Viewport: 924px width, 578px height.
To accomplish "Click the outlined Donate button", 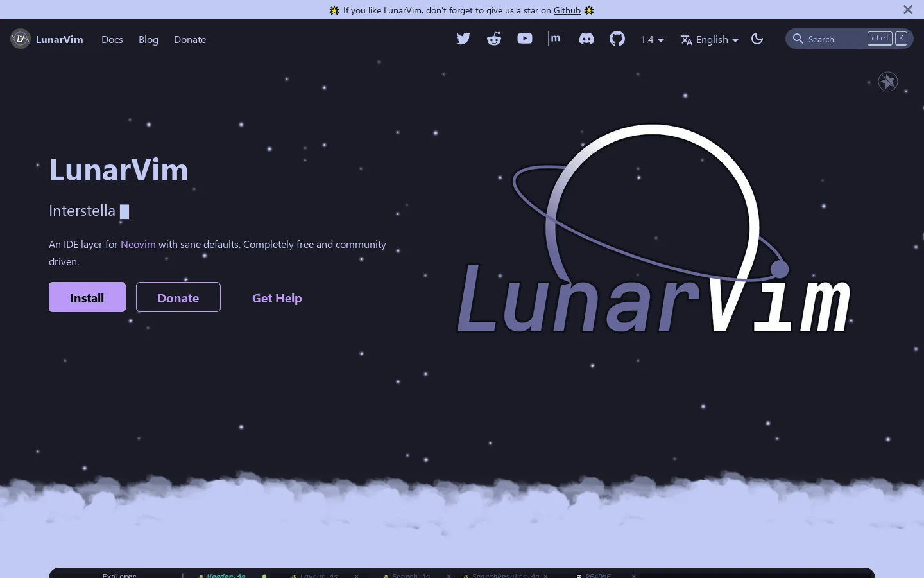I will click(178, 297).
